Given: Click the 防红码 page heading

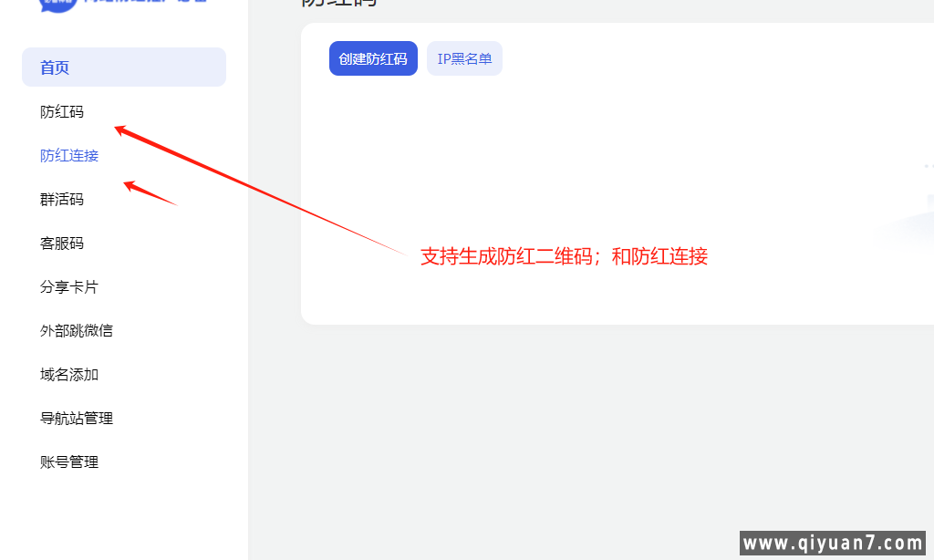Looking at the screenshot, I should click(x=339, y=3).
